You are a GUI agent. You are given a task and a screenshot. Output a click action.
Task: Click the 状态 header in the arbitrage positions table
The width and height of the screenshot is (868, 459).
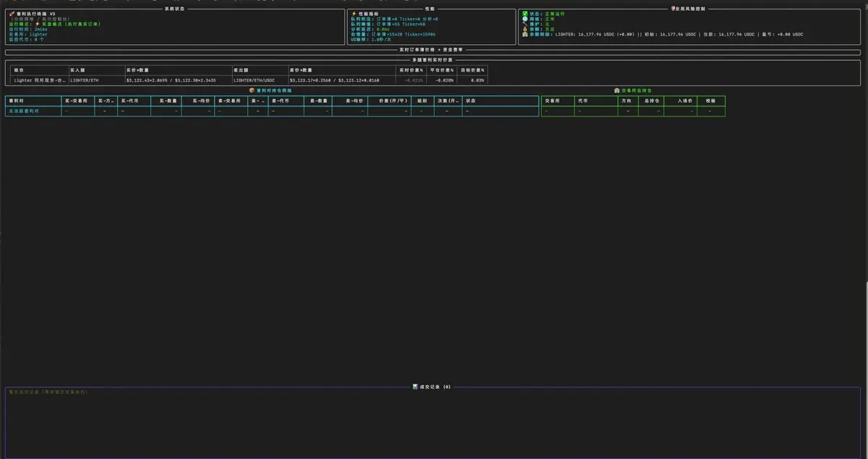click(x=471, y=101)
